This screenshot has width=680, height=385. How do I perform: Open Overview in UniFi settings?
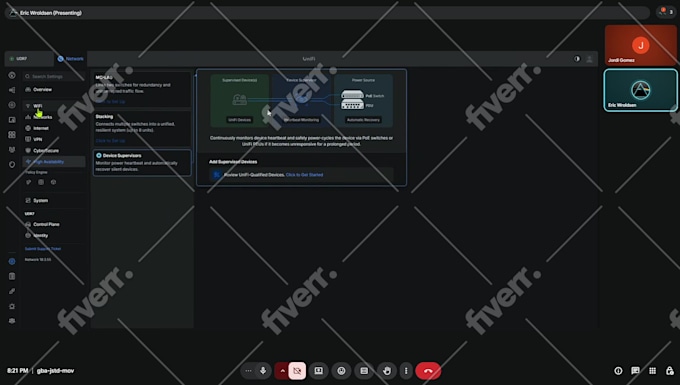click(x=42, y=89)
